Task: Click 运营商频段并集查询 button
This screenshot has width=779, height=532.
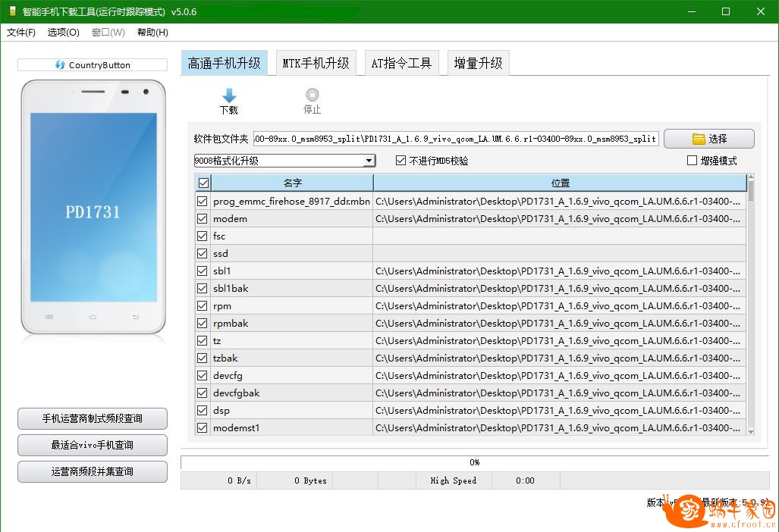Action: tap(93, 471)
